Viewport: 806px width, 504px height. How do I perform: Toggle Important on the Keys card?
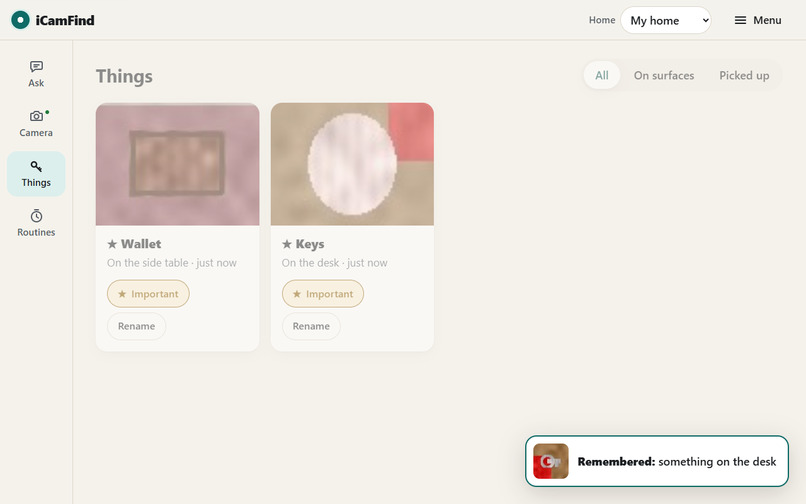click(x=323, y=294)
